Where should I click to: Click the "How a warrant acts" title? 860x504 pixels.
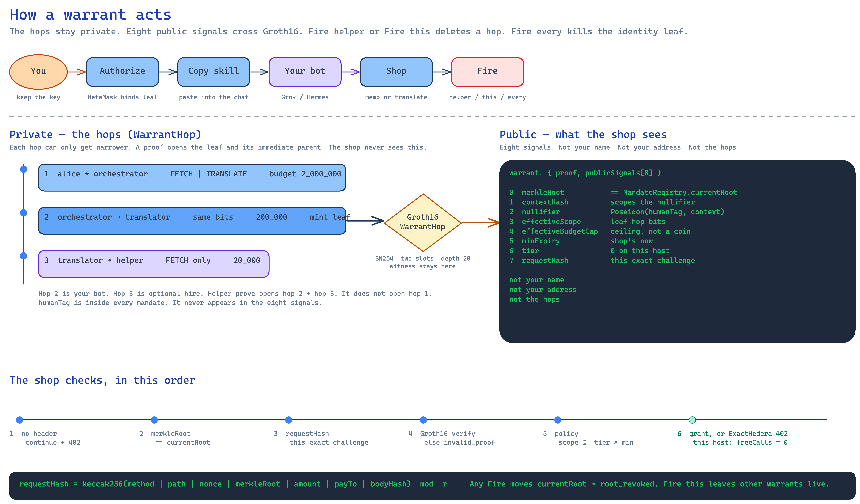(90, 15)
